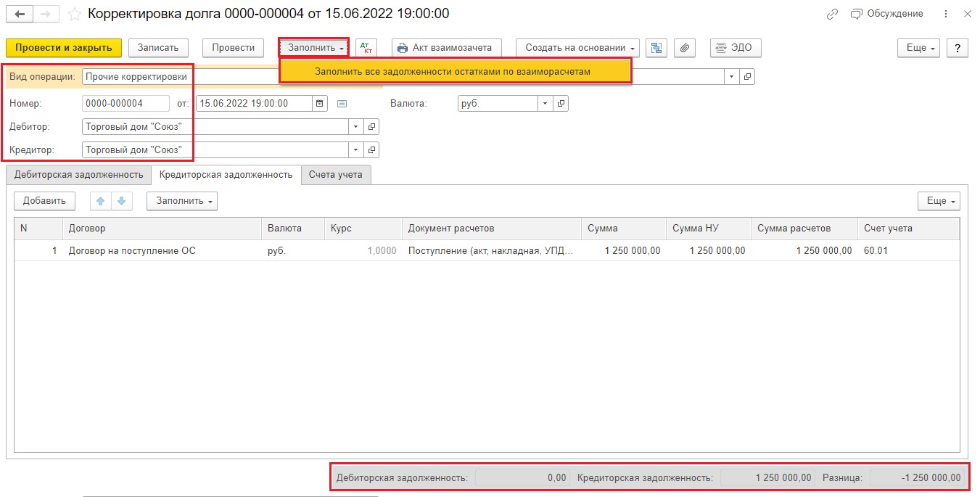Click Сумма расчетов column header
Screen dimensions: 980x497
pos(804,229)
